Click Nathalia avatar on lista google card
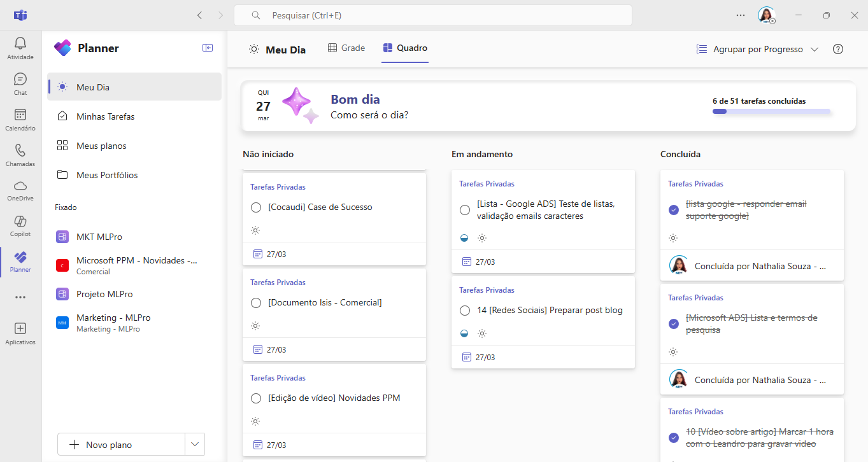Image resolution: width=868 pixels, height=462 pixels. (x=678, y=265)
